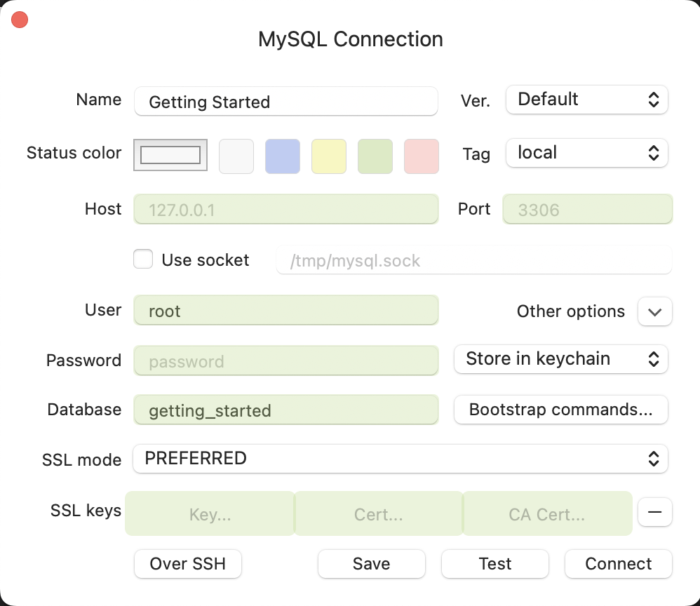
Task: Open Bootstrap commands dialog
Action: [x=560, y=410]
